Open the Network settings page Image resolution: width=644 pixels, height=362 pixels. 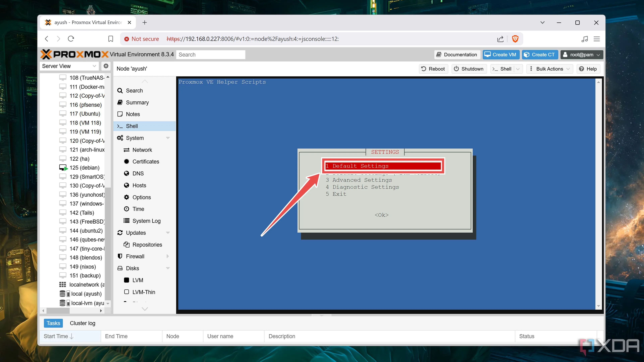click(142, 150)
